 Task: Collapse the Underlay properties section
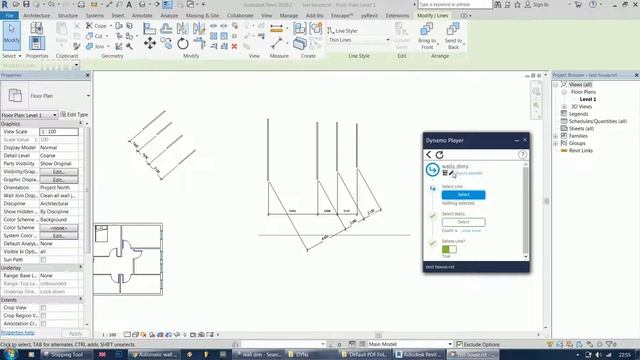[80, 268]
